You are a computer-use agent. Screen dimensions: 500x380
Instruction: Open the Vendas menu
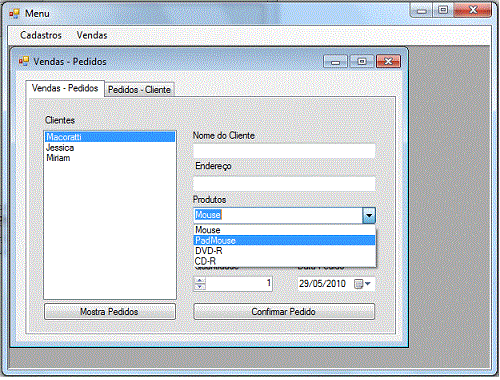click(92, 35)
